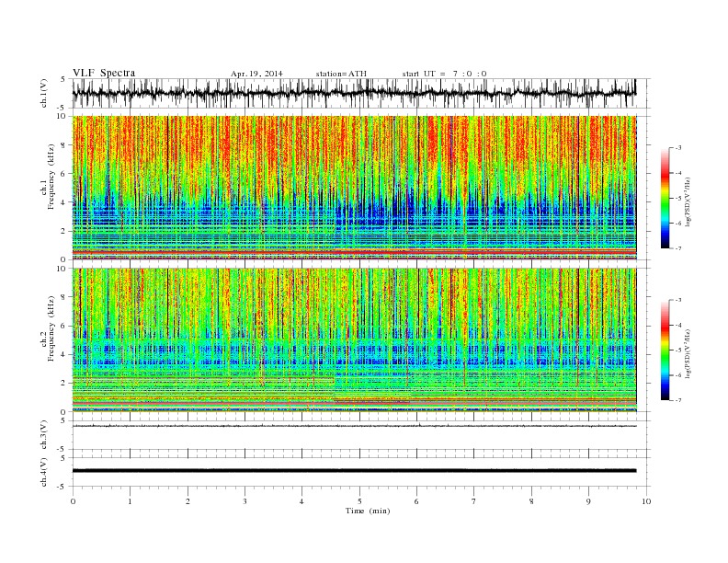Click time axis tick label "4"
This screenshot has height=563, width=728.
[301, 501]
